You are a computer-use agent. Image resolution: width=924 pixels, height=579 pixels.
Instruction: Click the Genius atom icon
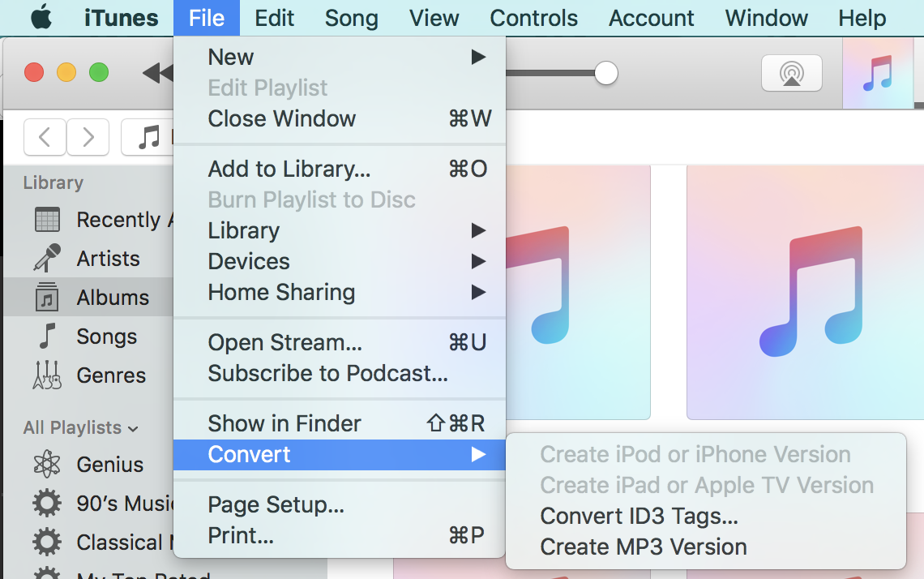(47, 464)
